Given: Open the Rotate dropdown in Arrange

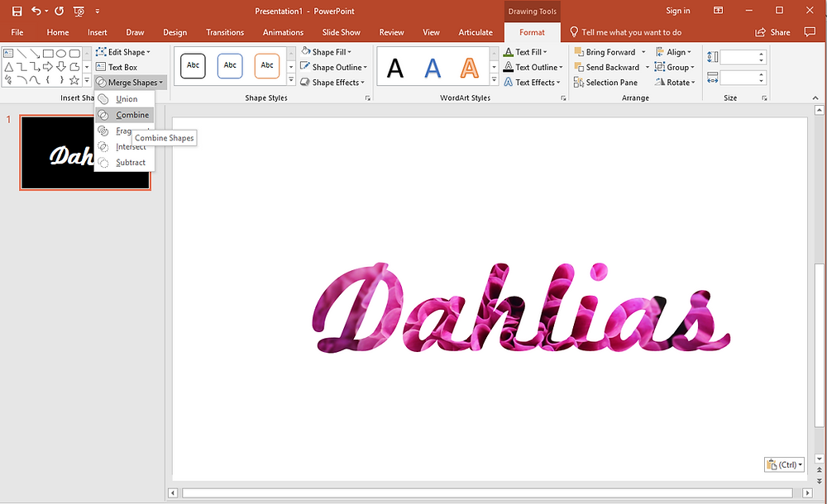Looking at the screenshot, I should tap(675, 83).
